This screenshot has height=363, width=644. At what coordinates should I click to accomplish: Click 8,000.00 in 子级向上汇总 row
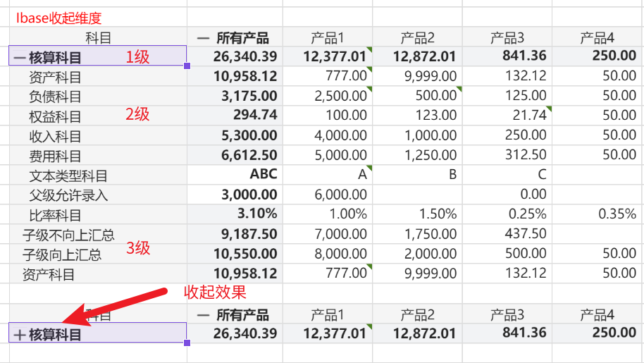(x=340, y=253)
